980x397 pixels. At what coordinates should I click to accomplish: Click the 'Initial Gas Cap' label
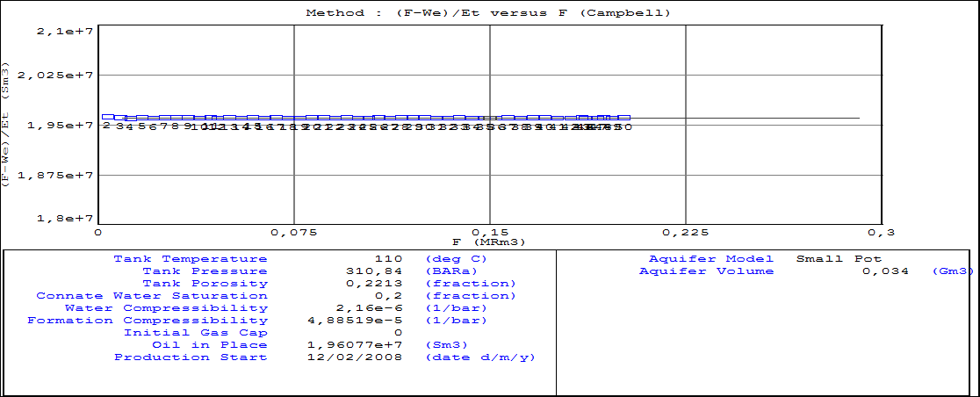pos(195,333)
